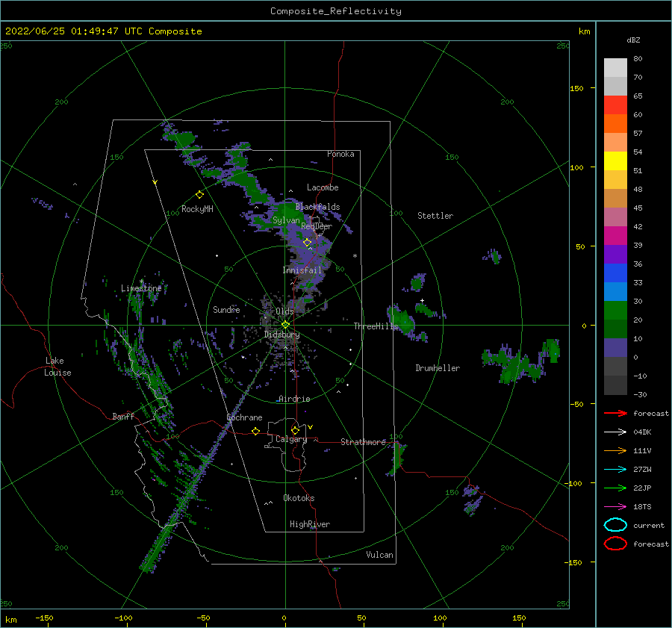Click the red forecast arrow in legend
The image size is (672, 628).
point(615,413)
